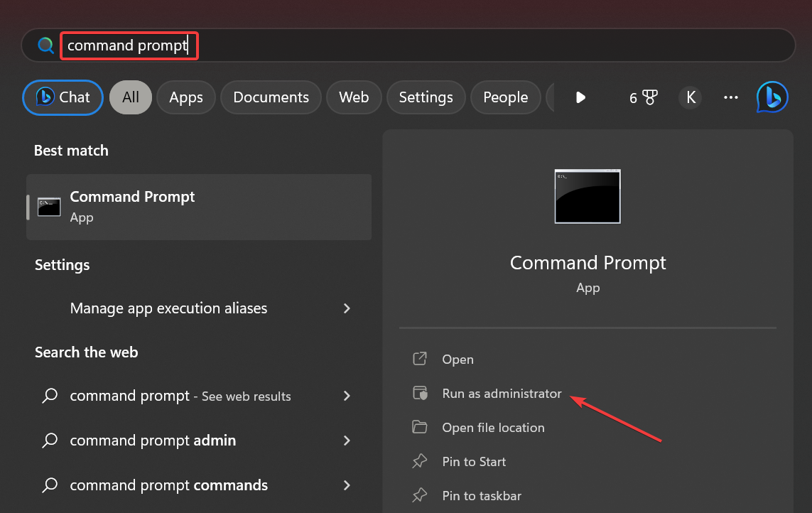Click inside the search input field
812x513 pixels.
129,45
